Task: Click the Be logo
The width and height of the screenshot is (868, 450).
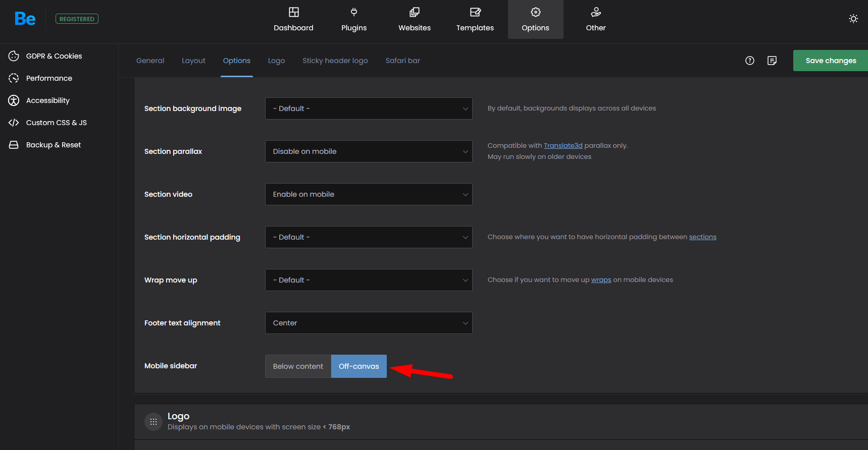Action: (x=25, y=19)
